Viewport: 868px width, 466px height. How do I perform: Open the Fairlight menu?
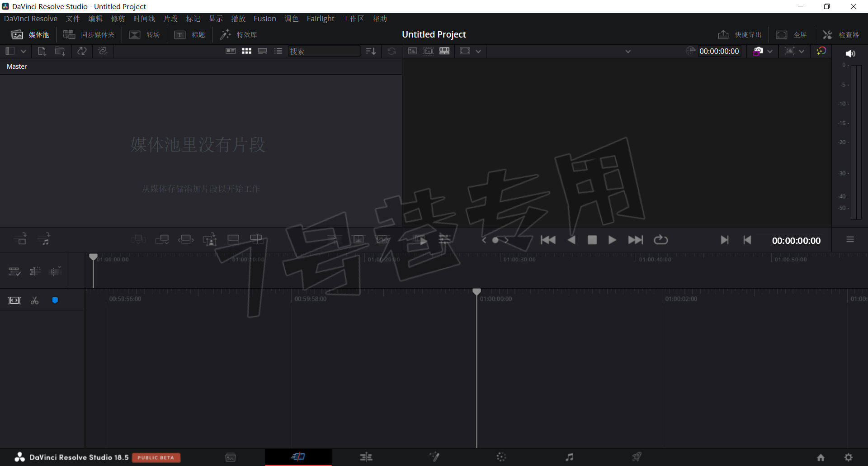[321, 19]
